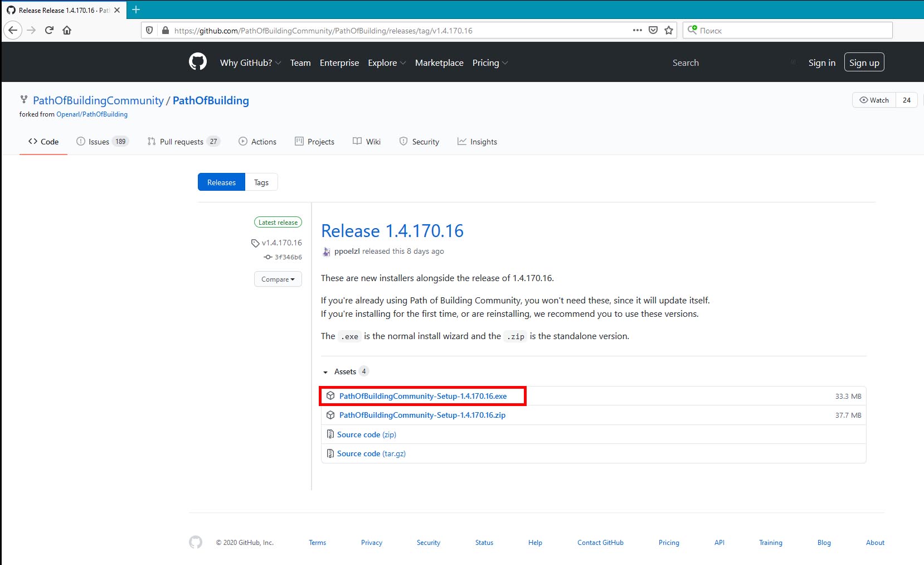Open the Code tab
Screen dimensions: 924x565
point(43,142)
